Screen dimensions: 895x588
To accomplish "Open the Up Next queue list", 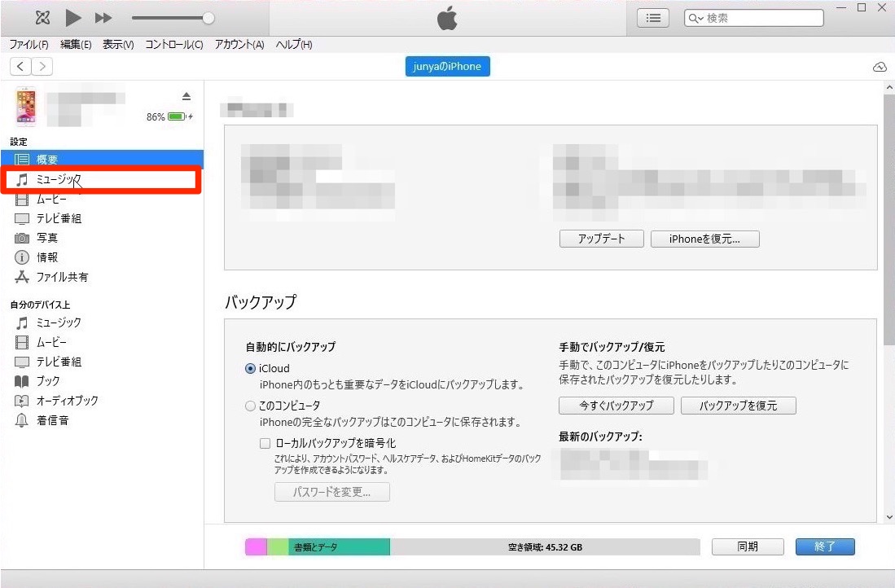I will [652, 17].
